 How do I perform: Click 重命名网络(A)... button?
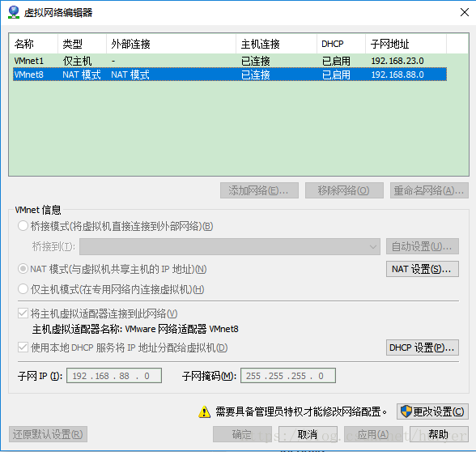(x=429, y=190)
